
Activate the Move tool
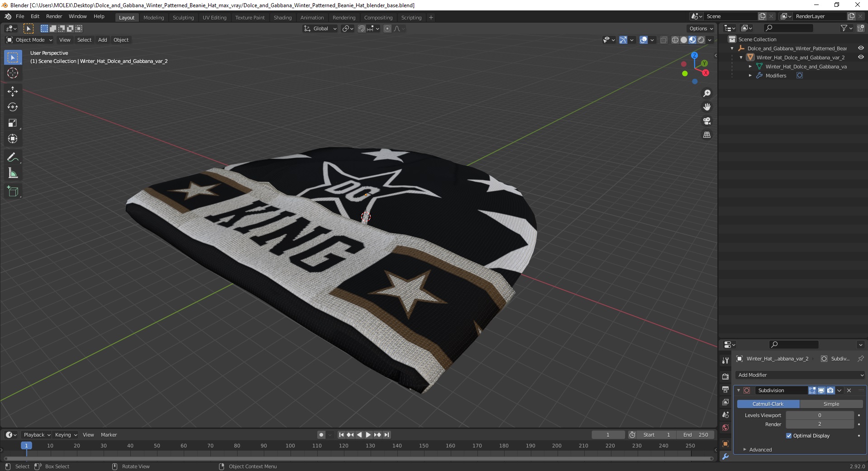click(13, 91)
